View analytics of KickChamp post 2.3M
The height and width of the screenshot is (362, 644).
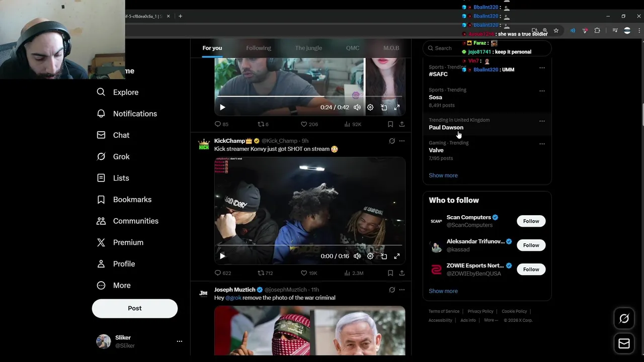[x=354, y=273]
